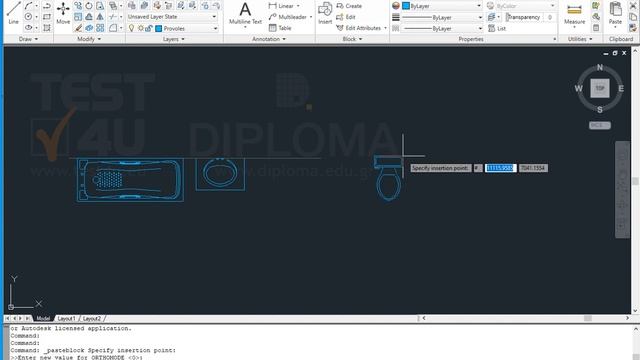Expand the Modify panel
The width and height of the screenshot is (640, 360).
pos(89,39)
